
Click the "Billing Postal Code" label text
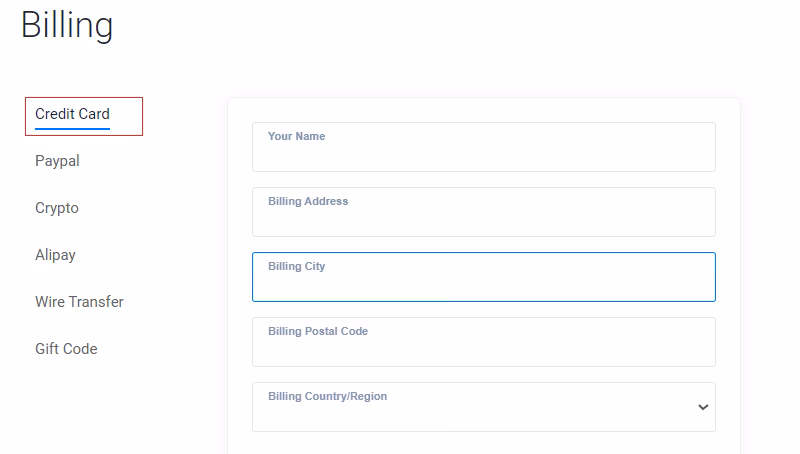(x=318, y=331)
